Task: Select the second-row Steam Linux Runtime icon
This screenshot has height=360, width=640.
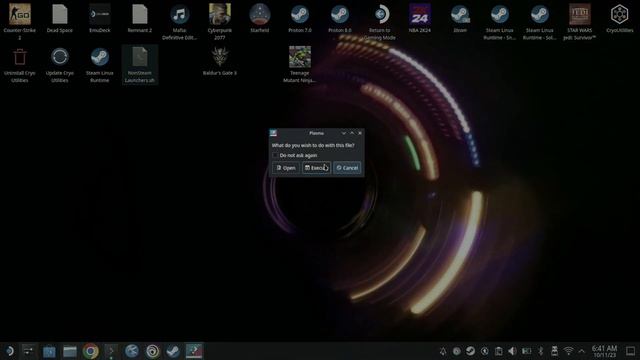Action: point(100,57)
